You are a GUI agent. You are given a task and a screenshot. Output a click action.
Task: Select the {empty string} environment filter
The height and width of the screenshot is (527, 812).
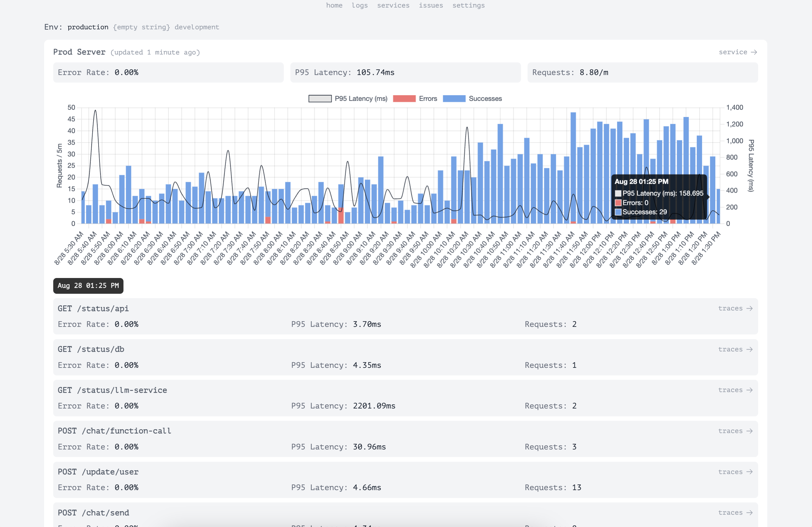pyautogui.click(x=141, y=27)
